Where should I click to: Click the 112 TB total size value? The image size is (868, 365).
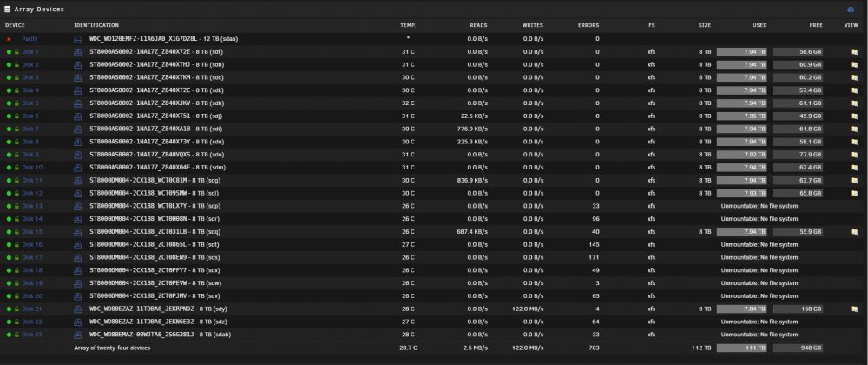point(702,348)
